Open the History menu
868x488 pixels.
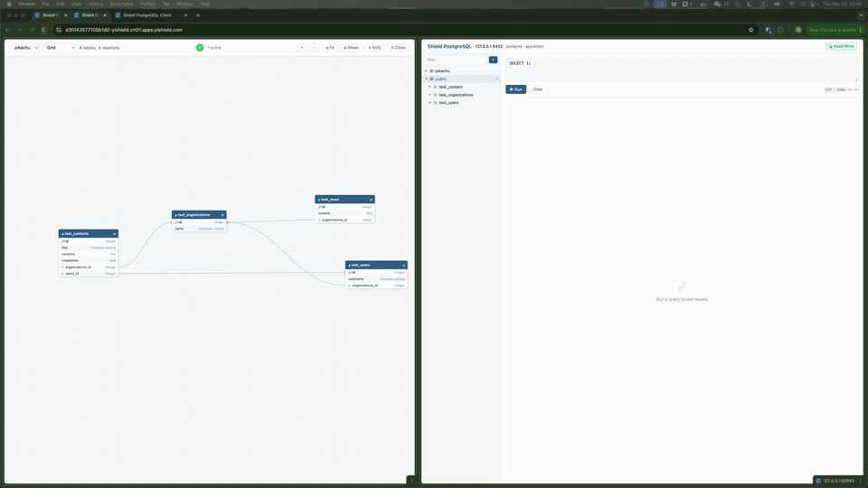[x=96, y=4]
